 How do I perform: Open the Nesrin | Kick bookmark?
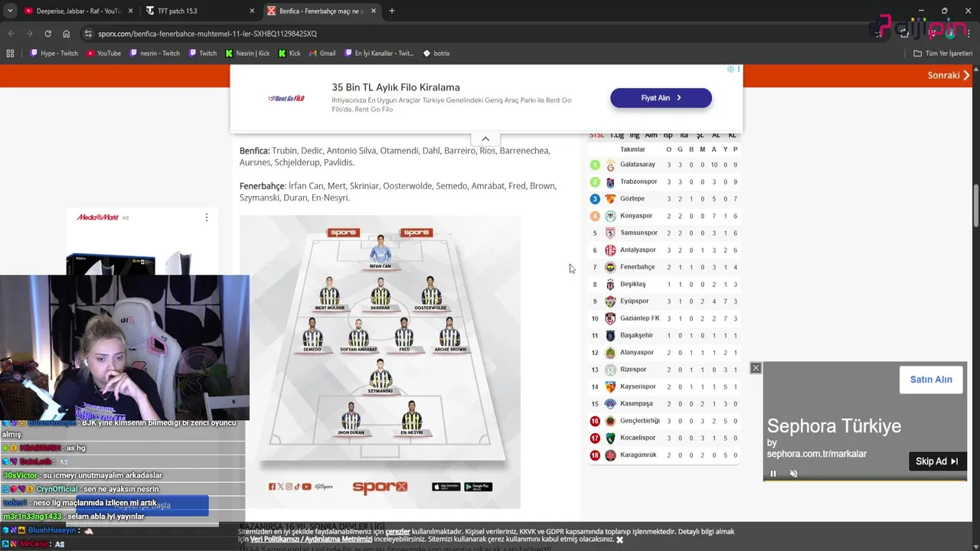[247, 54]
